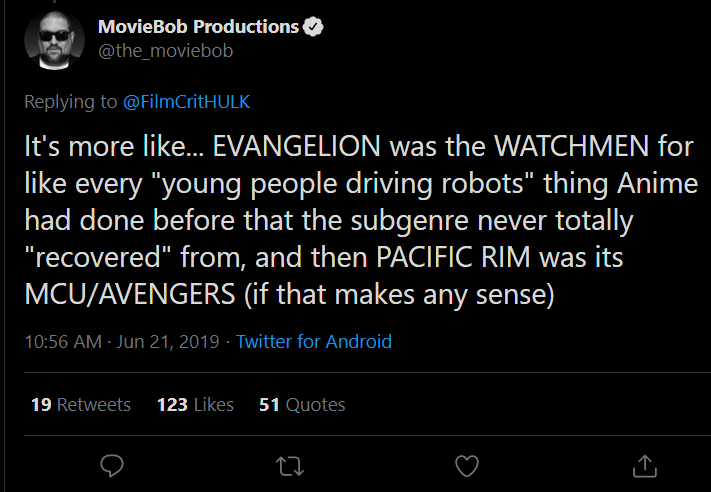Click the reply speech bubble icon

pos(113,465)
